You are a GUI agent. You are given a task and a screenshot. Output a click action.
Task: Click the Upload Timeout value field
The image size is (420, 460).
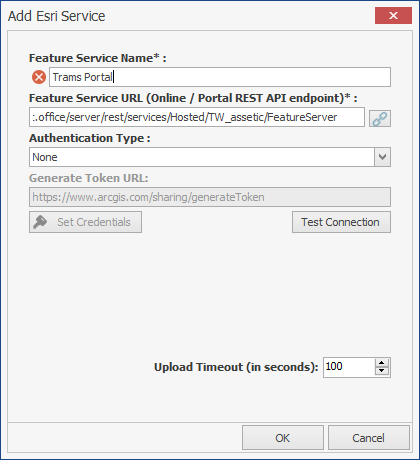tap(349, 367)
